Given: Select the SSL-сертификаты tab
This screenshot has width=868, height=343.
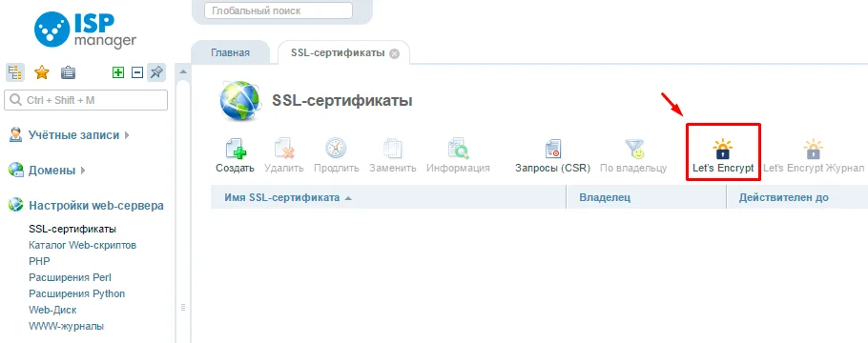Looking at the screenshot, I should click(338, 53).
